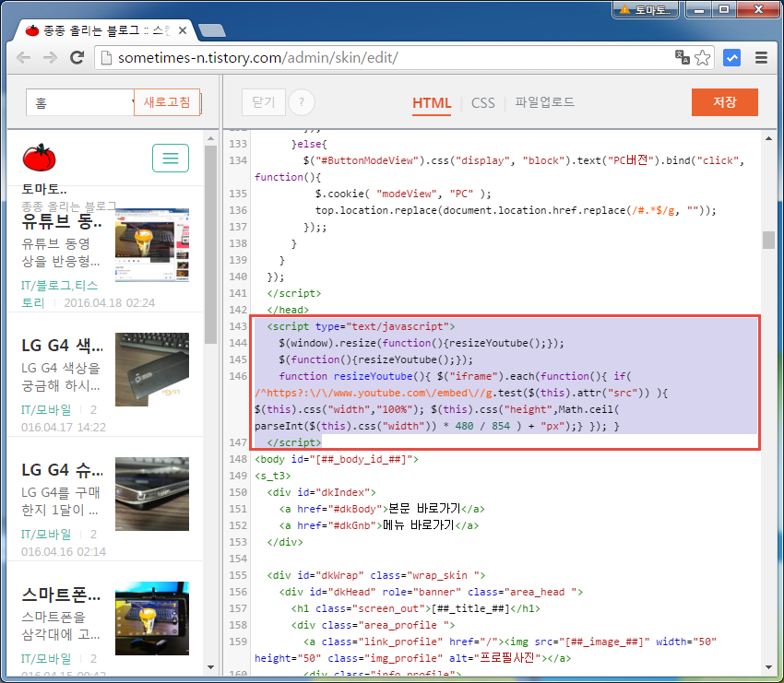The image size is (784, 683).
Task: Click the 스마트폰 tripod post thumbnail
Action: (x=152, y=618)
